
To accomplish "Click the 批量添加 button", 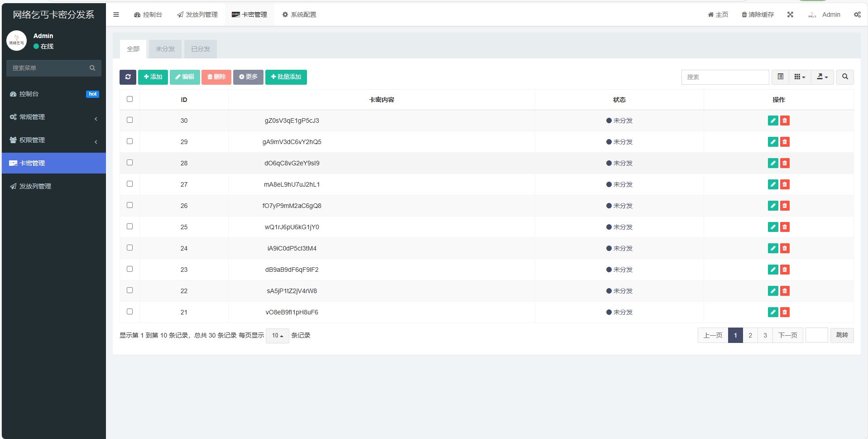I will 286,77.
